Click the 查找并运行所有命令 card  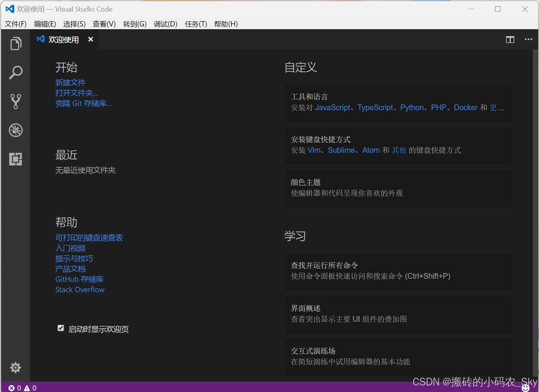pos(398,271)
